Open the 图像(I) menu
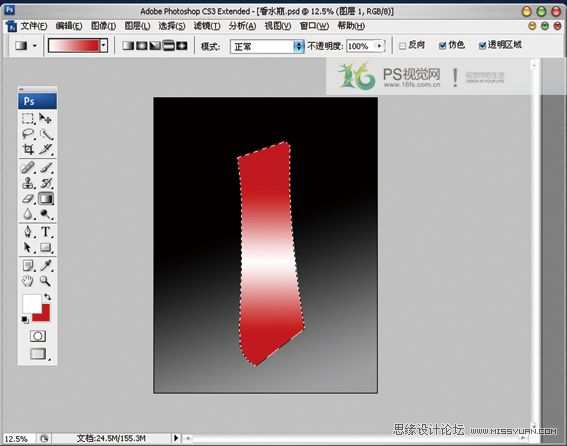The width and height of the screenshot is (567, 446). pos(103,26)
